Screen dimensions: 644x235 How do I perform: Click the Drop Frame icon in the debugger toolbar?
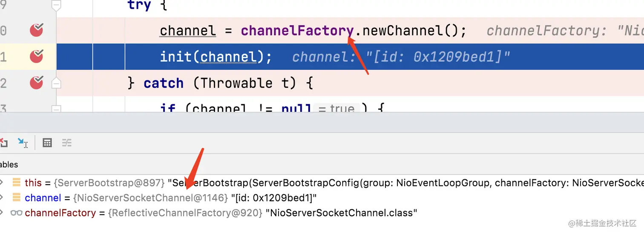pyautogui.click(x=3, y=143)
